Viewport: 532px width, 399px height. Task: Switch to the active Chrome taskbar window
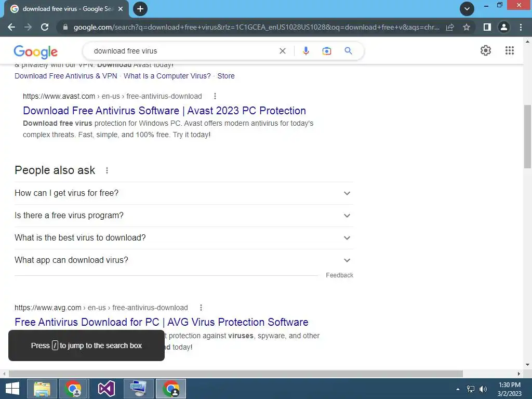[170, 389]
